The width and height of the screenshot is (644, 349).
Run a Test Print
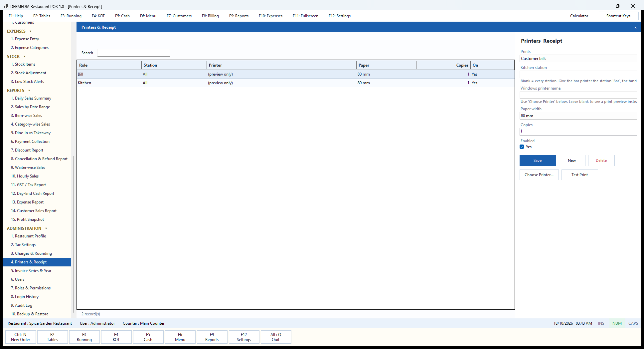579,175
